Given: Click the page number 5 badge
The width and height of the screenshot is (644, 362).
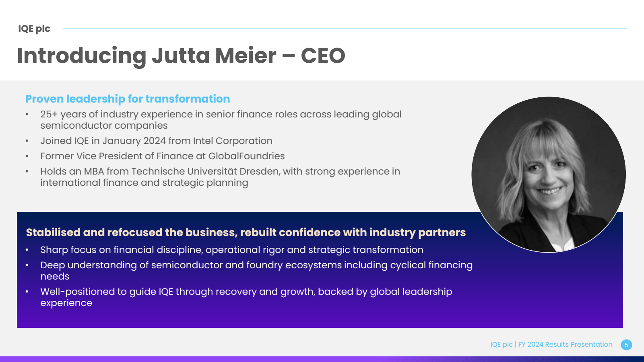Looking at the screenshot, I should tap(626, 345).
